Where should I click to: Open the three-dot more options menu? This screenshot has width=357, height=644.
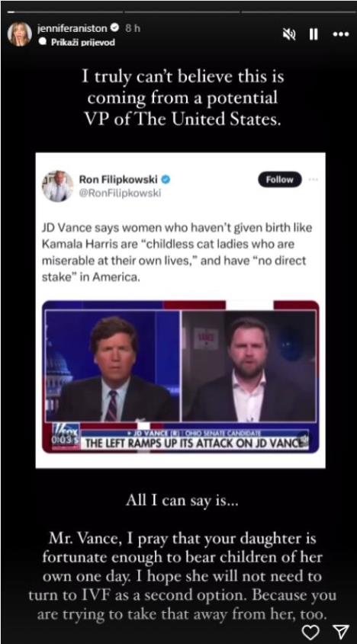(x=340, y=34)
